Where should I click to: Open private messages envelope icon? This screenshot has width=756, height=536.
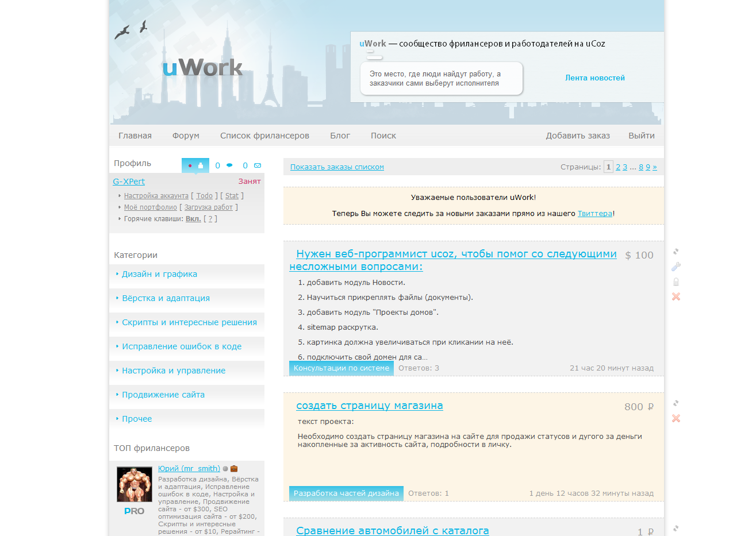pyautogui.click(x=258, y=165)
